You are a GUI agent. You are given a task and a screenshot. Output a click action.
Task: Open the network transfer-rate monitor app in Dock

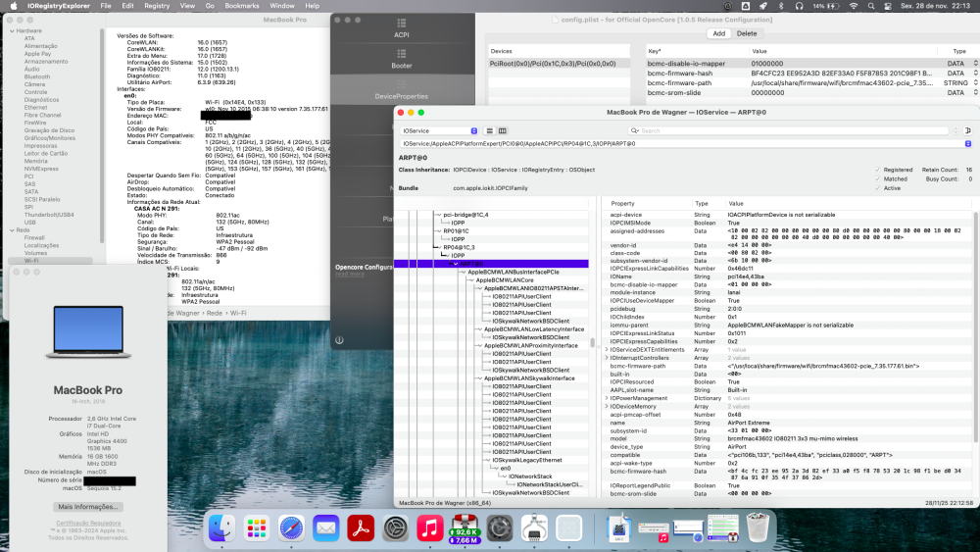(465, 528)
